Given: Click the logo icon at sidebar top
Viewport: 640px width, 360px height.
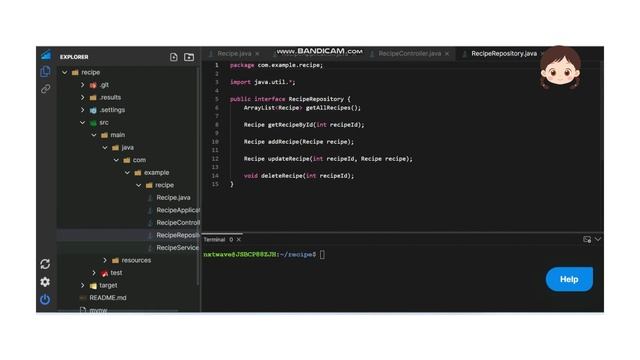Looking at the screenshot, I should [x=46, y=54].
